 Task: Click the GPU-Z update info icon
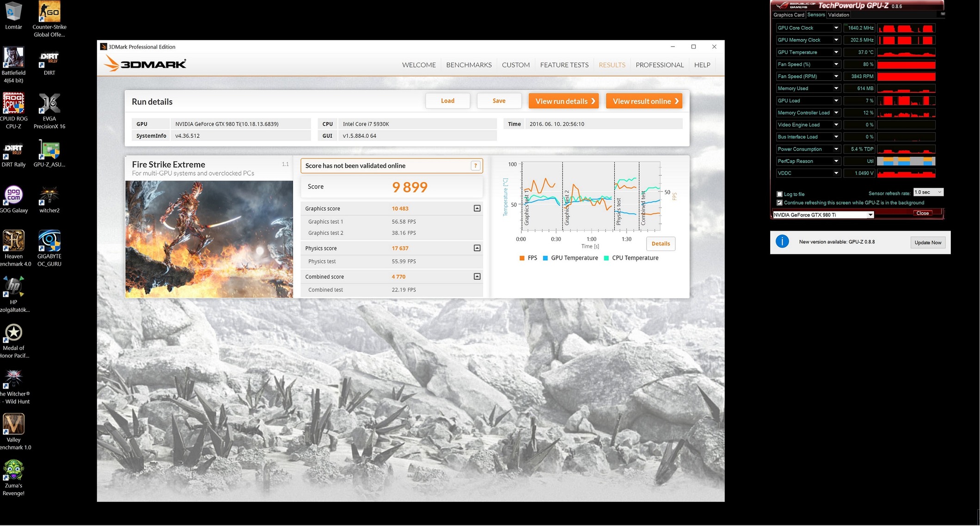(x=782, y=241)
